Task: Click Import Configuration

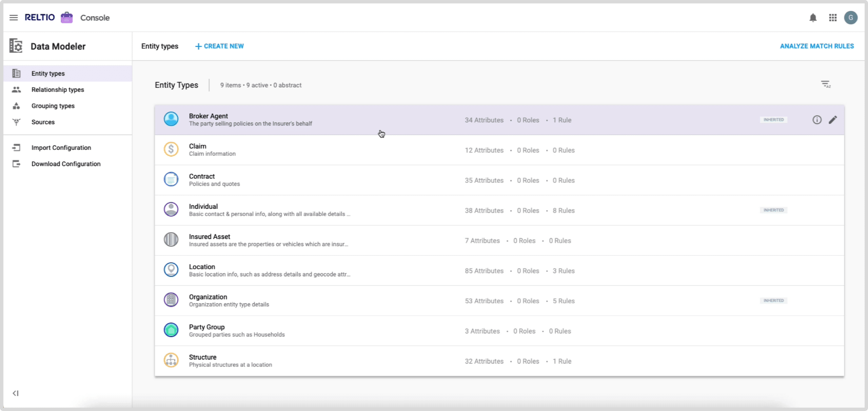Action: click(x=61, y=148)
